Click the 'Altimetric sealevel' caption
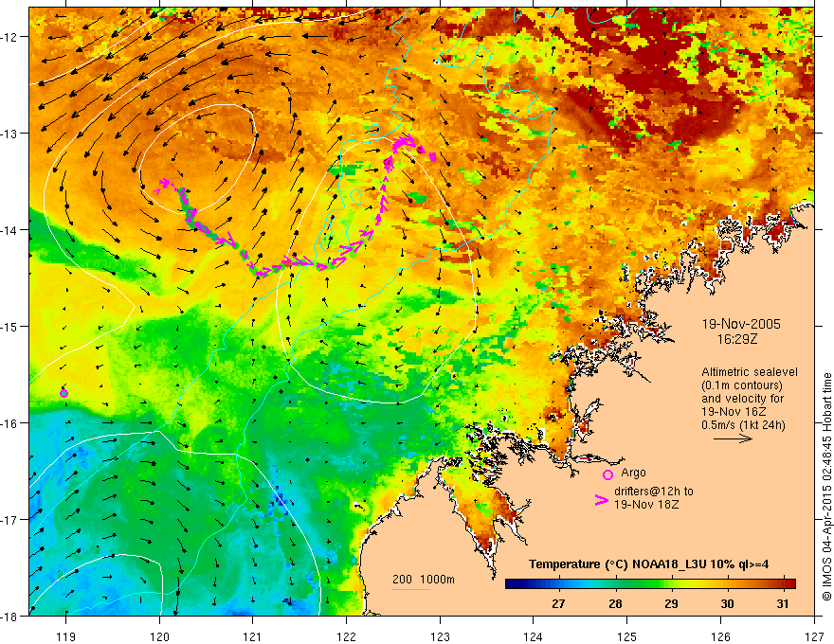834x644 pixels. [750, 372]
